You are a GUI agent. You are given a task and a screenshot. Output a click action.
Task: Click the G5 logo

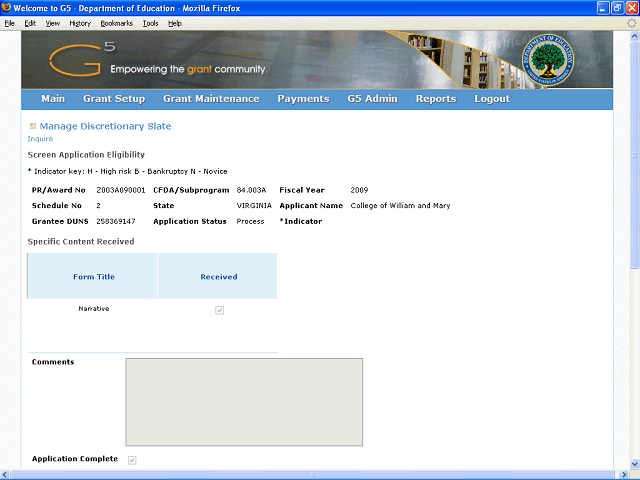point(82,60)
